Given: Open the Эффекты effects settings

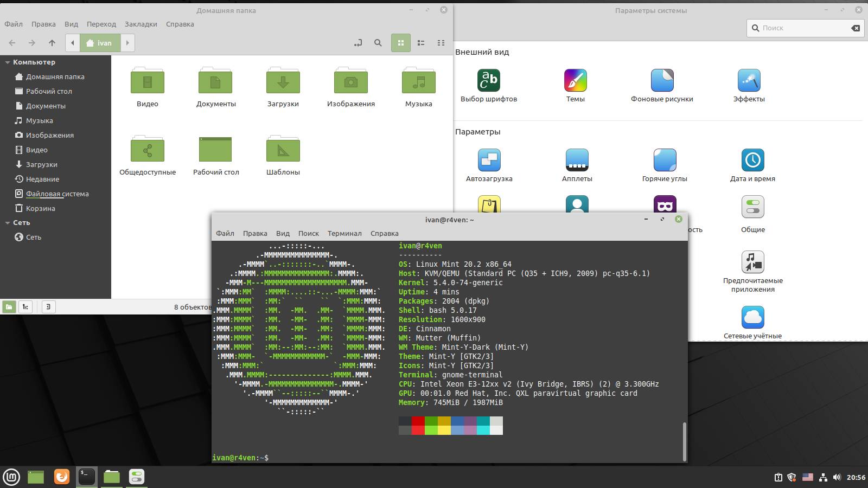Looking at the screenshot, I should 749,81.
